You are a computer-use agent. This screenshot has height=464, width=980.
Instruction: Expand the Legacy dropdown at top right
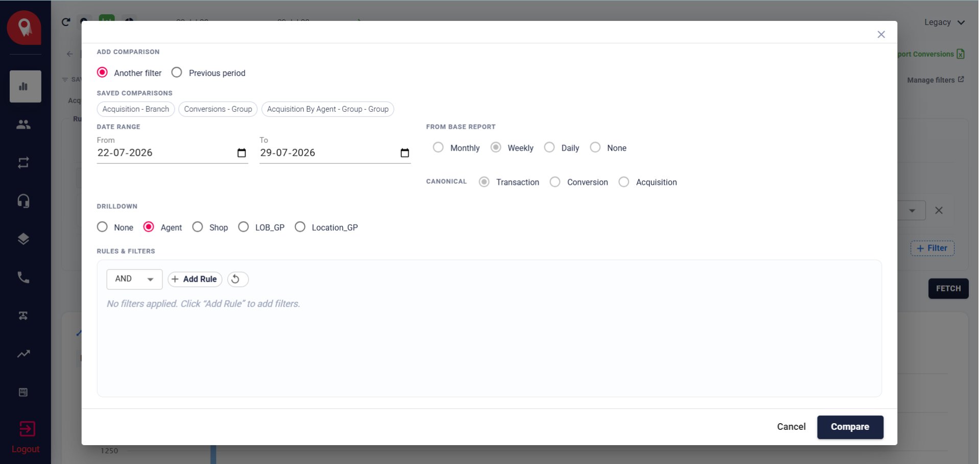point(944,22)
